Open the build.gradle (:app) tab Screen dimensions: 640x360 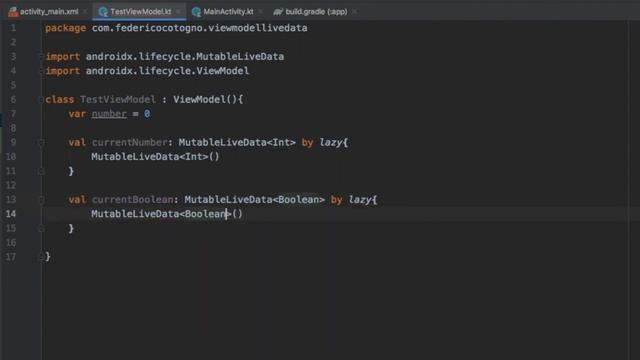[316, 12]
